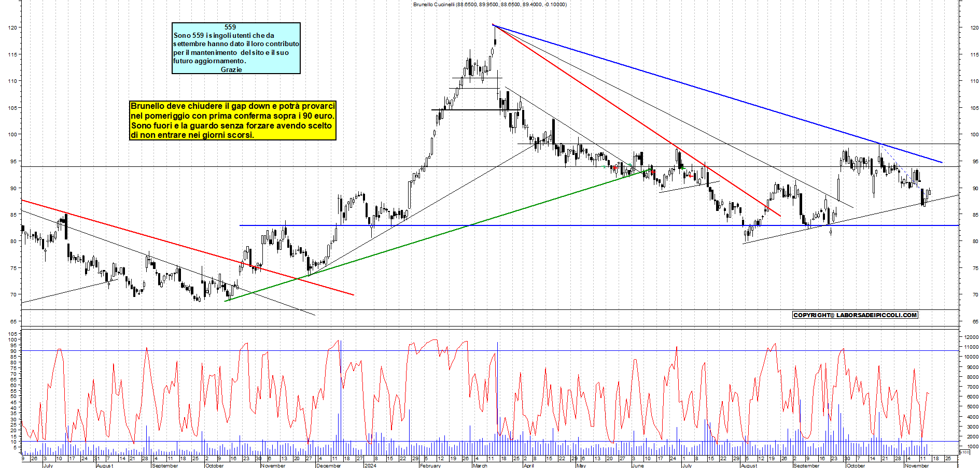Click the '12000' label on the volume axis
The image size is (980, 468).
click(x=971, y=337)
